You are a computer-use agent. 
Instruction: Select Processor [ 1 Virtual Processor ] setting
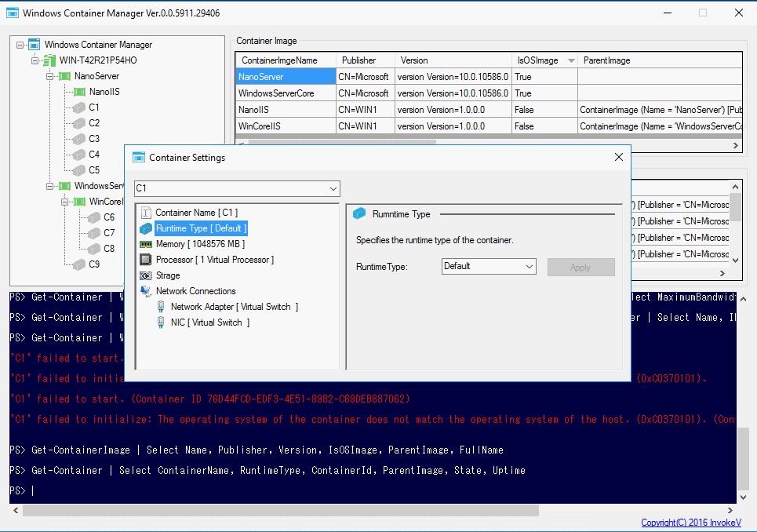[x=214, y=260]
